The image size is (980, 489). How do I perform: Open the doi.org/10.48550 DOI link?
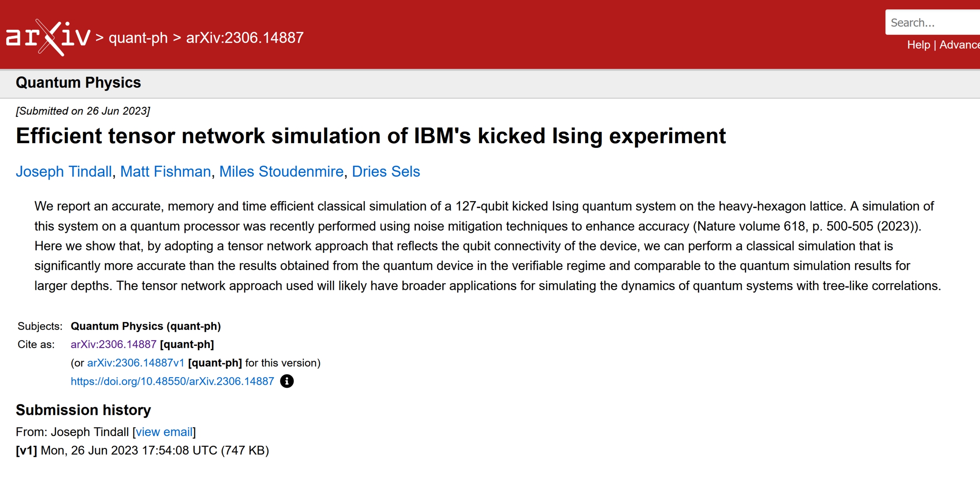pos(172,381)
